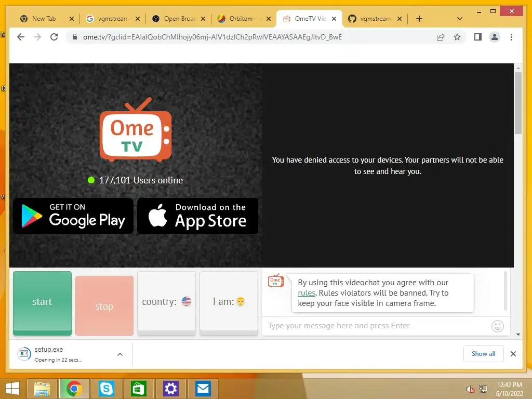View site security lock info
The height and width of the screenshot is (399, 532).
point(75,37)
